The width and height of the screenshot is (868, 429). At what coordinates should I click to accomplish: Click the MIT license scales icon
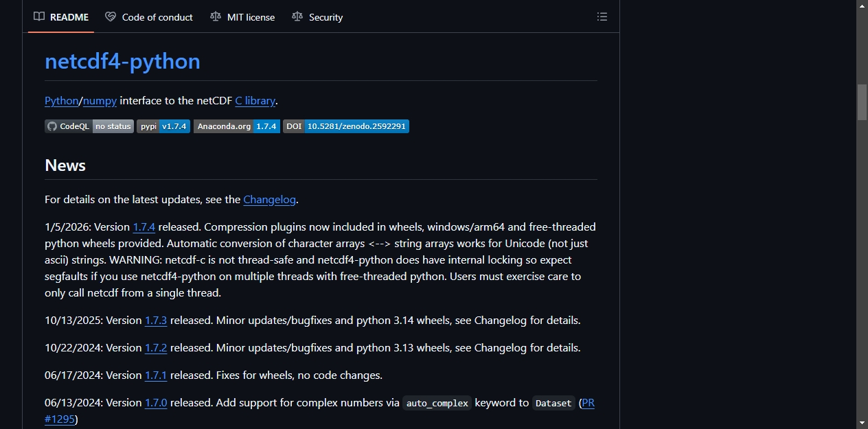point(216,16)
